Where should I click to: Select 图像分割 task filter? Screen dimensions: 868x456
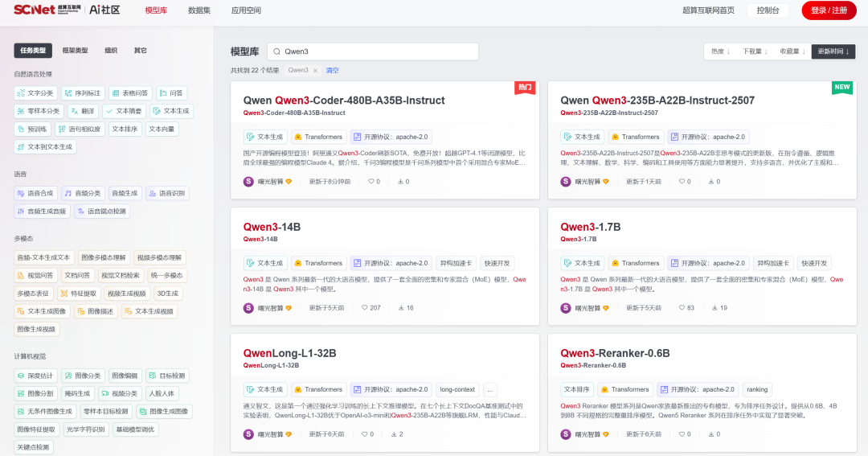[x=35, y=393]
